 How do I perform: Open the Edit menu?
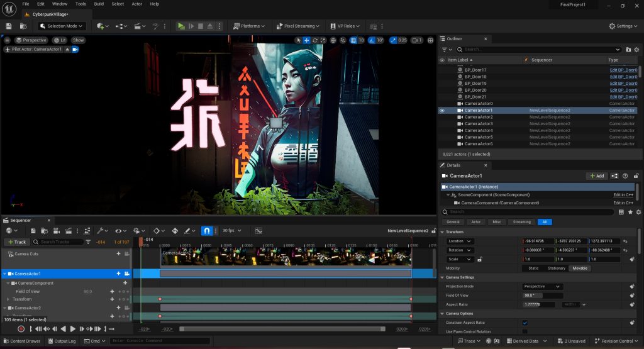41,4
